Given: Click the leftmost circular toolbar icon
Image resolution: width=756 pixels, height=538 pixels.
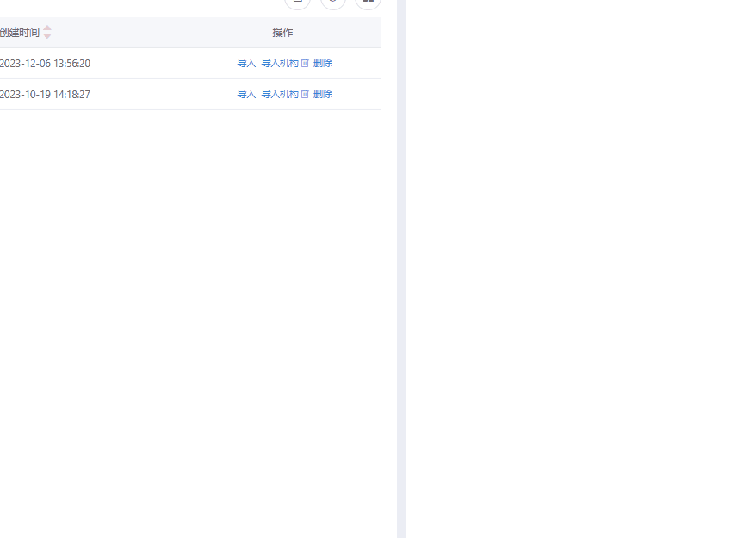Looking at the screenshot, I should click(297, 3).
